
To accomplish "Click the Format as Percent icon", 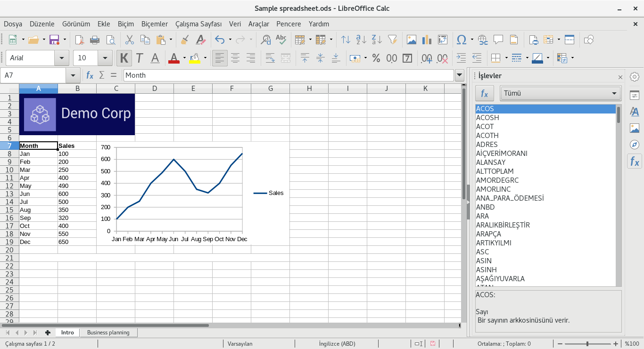I will point(376,58).
